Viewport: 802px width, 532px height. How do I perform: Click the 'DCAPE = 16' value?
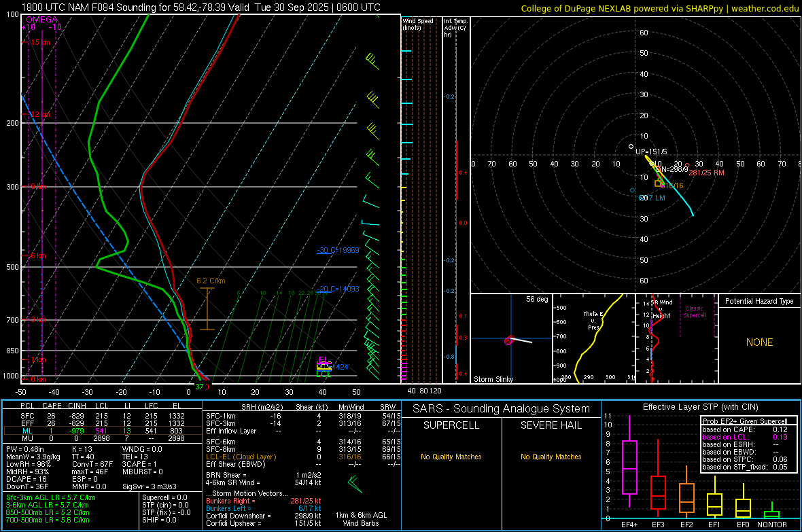pos(27,479)
